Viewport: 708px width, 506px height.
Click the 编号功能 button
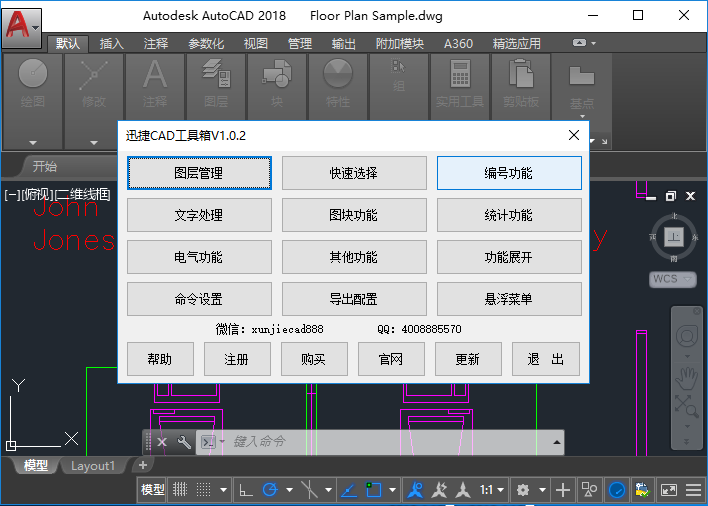[509, 173]
